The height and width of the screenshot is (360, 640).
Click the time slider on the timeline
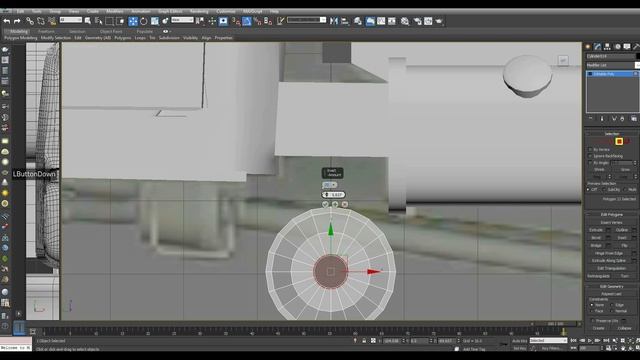tap(556, 324)
